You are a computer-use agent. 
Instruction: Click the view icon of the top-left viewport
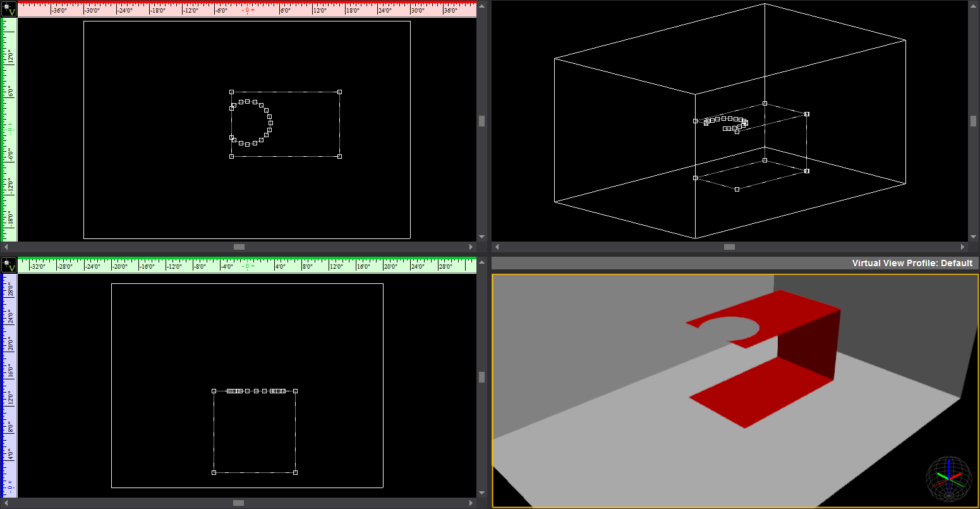8,8
